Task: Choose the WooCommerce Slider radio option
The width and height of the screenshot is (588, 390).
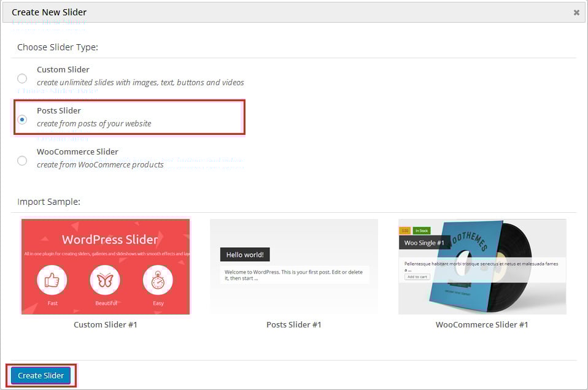Action: 22,160
